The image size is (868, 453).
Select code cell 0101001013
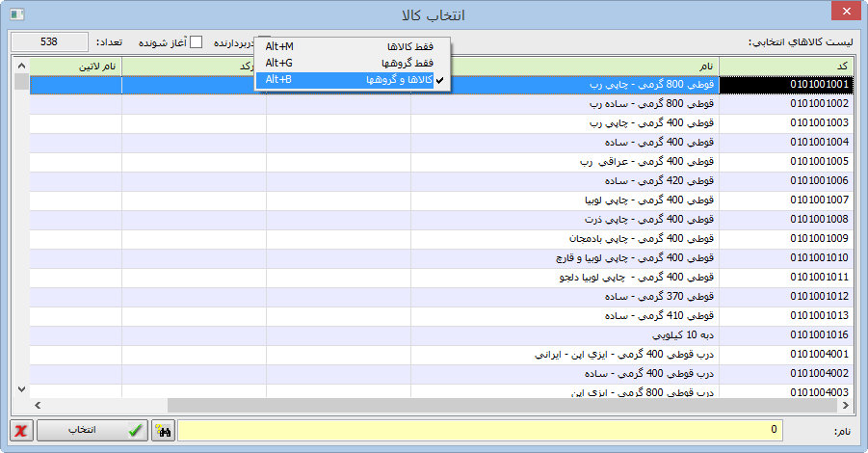coord(786,316)
